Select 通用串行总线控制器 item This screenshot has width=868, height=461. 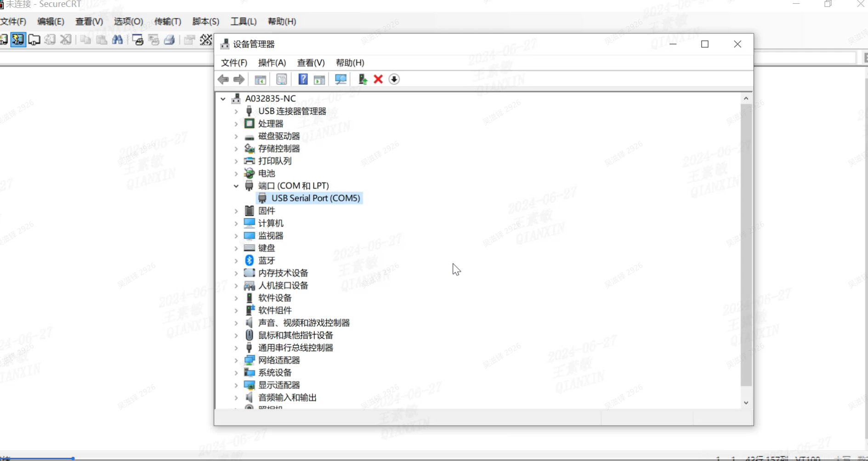(x=295, y=348)
